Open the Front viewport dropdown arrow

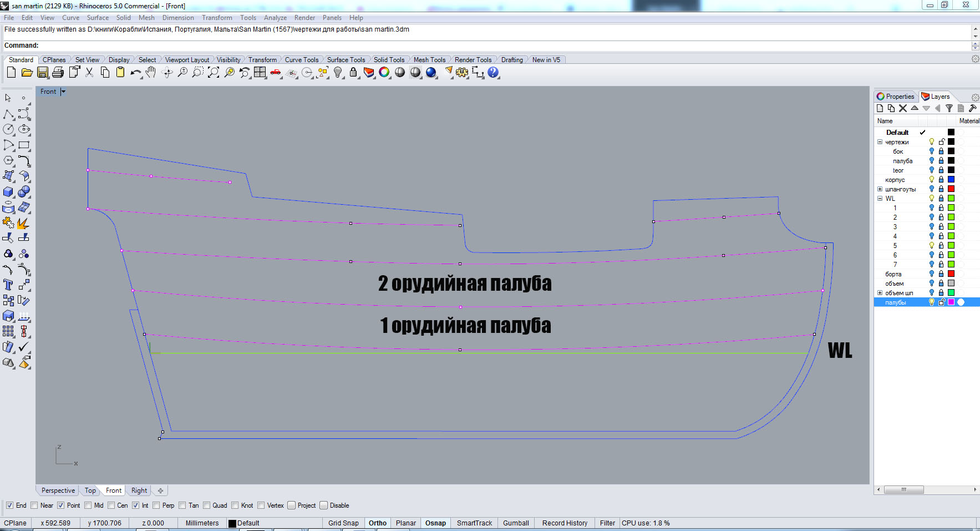click(63, 92)
